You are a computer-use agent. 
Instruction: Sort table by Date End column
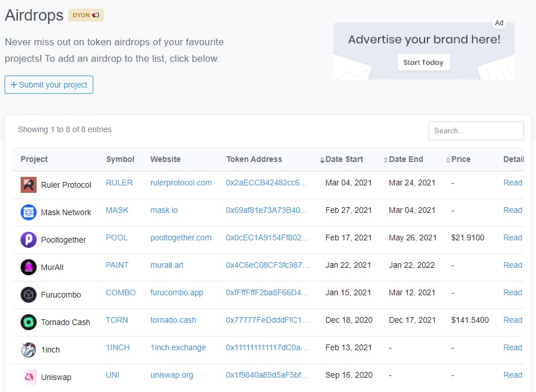tap(406, 159)
